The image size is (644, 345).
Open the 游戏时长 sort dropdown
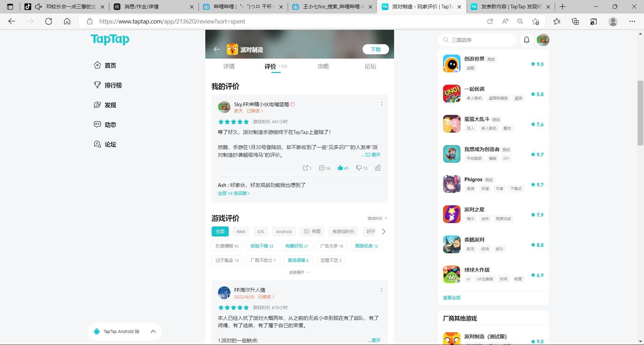click(x=377, y=218)
